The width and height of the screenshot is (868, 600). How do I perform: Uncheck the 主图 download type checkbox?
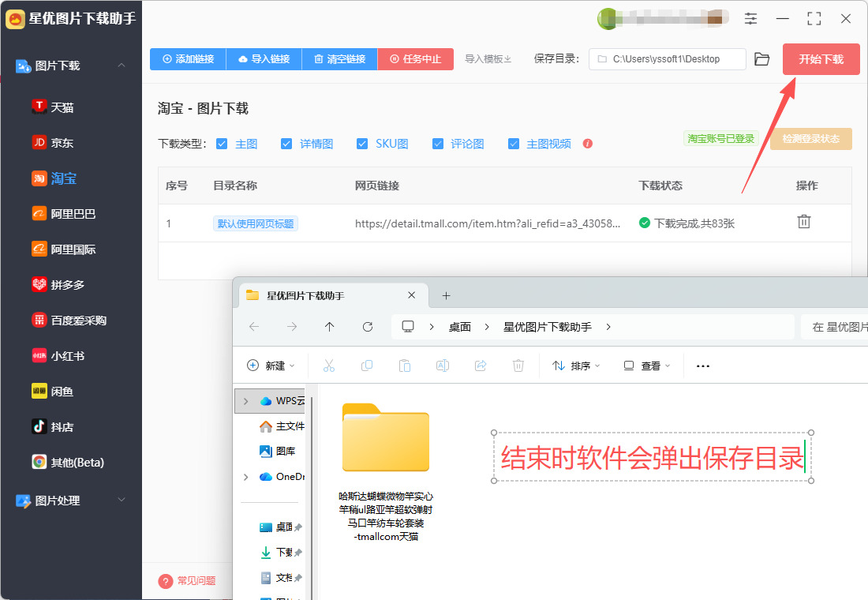(x=222, y=144)
